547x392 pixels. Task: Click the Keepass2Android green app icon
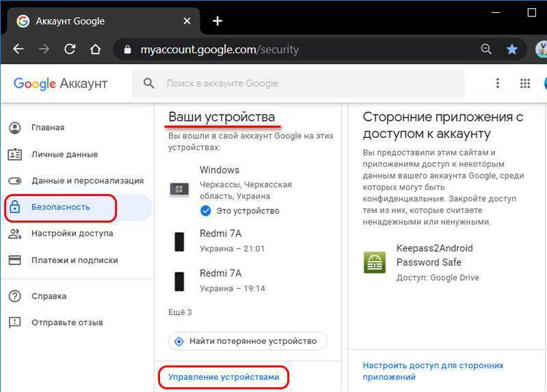click(374, 262)
